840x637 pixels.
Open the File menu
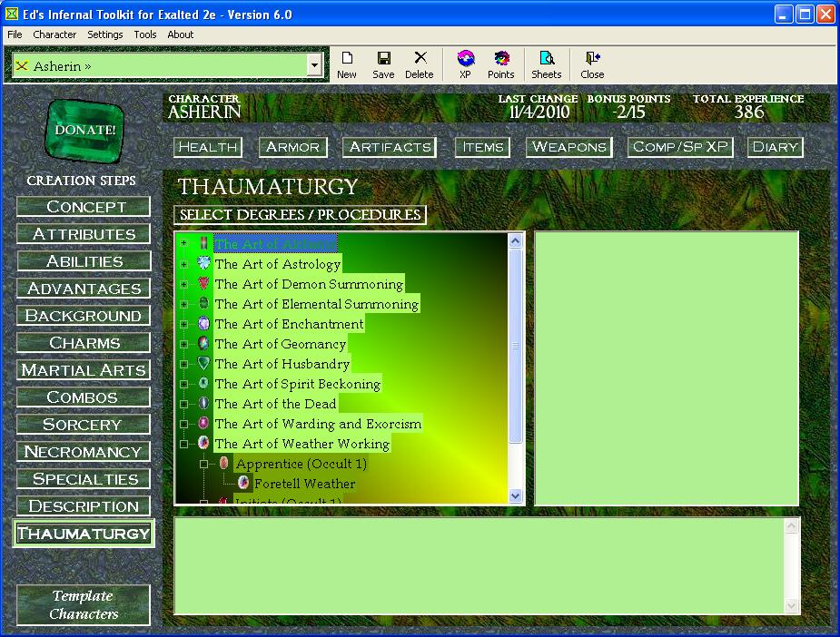tap(15, 34)
